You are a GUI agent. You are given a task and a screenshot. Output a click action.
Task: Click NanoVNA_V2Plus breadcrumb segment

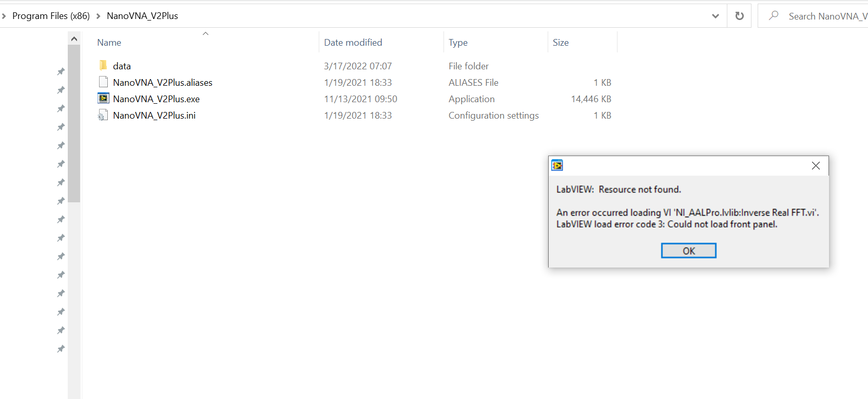click(x=142, y=16)
